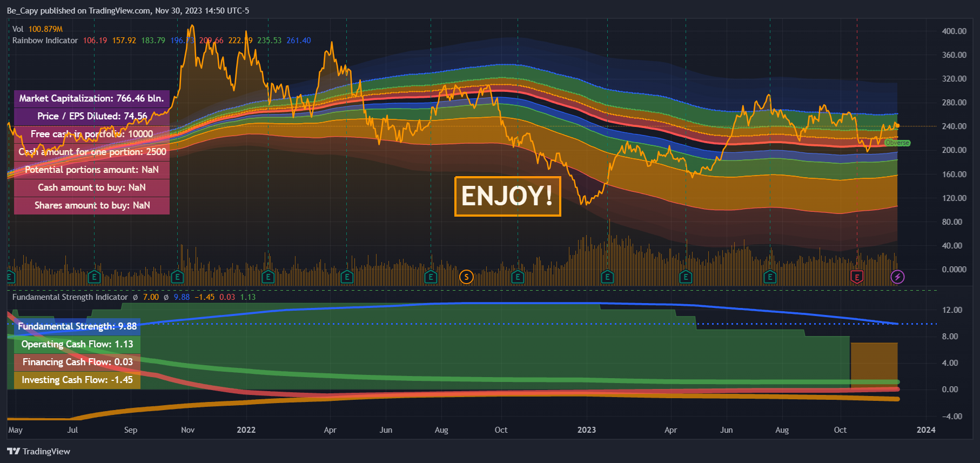Image resolution: width=980 pixels, height=463 pixels.
Task: Click the Nov time axis label
Action: [187, 430]
